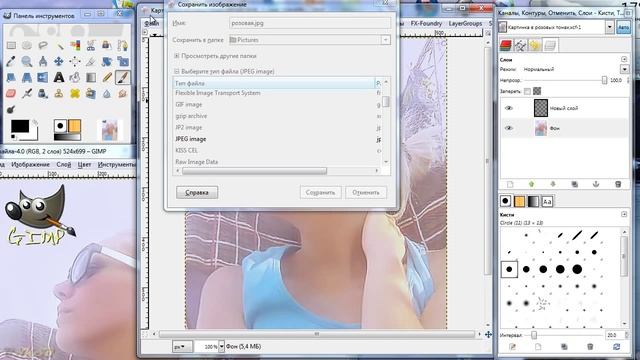Select the Ink tool
This screenshot has width=640, height=360.
coord(43,93)
